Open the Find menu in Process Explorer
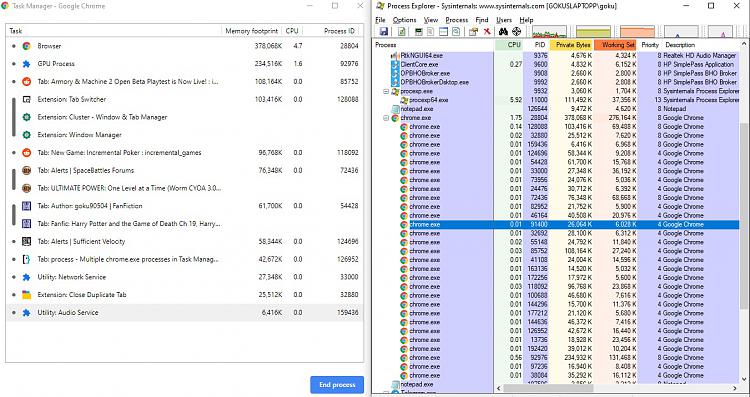Screen dimensions: 750x397 point(482,20)
